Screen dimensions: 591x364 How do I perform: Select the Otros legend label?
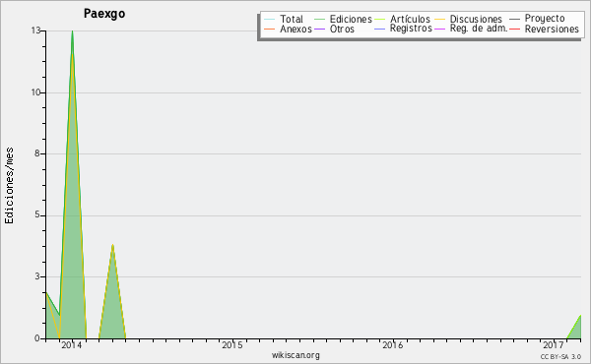tap(342, 29)
